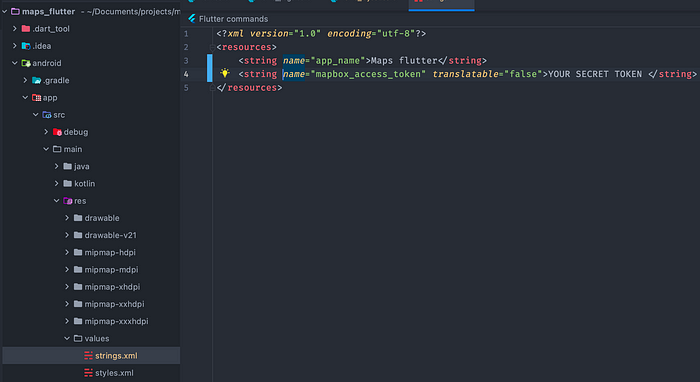Collapse the main folder
This screenshot has height=382, width=700.
[46, 149]
